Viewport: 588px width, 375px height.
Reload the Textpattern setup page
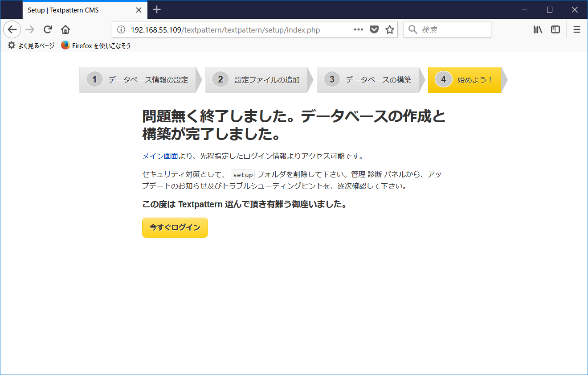[x=47, y=29]
